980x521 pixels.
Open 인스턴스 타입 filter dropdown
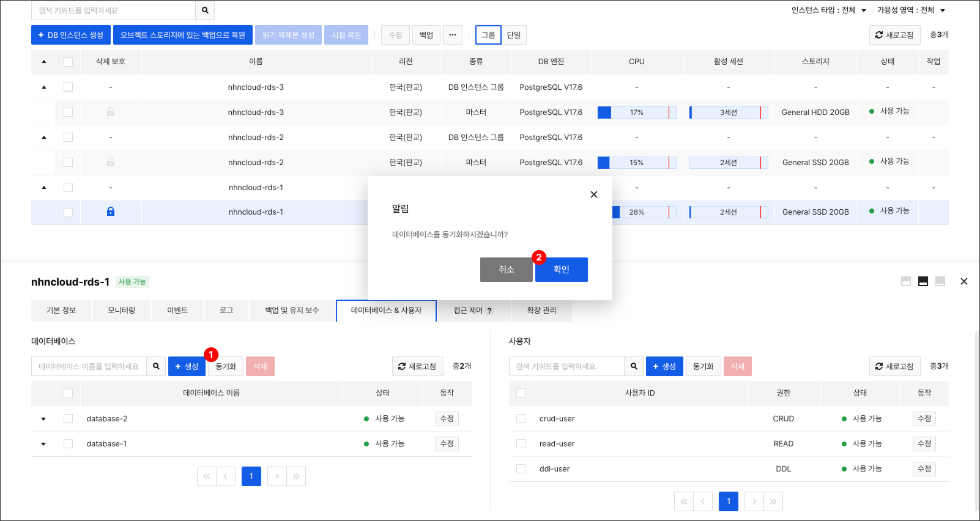click(829, 10)
